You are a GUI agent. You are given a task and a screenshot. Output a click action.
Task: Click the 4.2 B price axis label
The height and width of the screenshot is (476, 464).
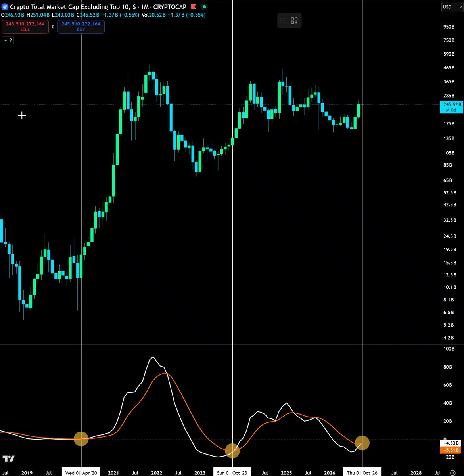(x=449, y=338)
